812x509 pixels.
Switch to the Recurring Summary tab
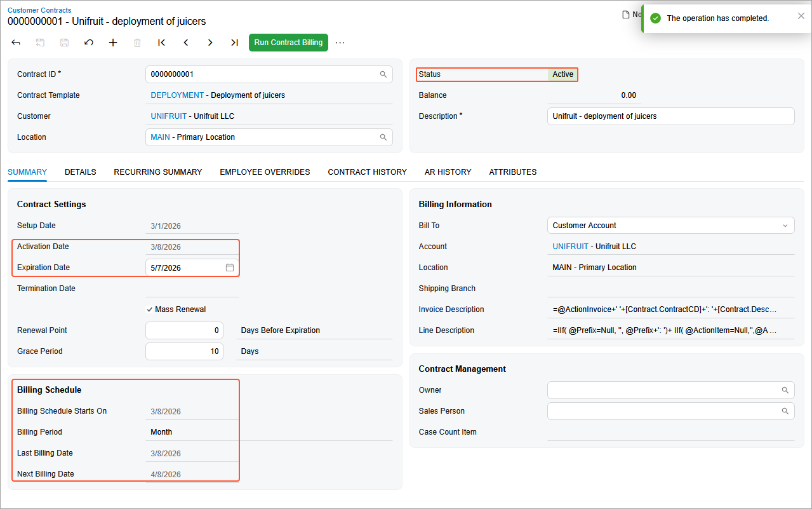157,172
